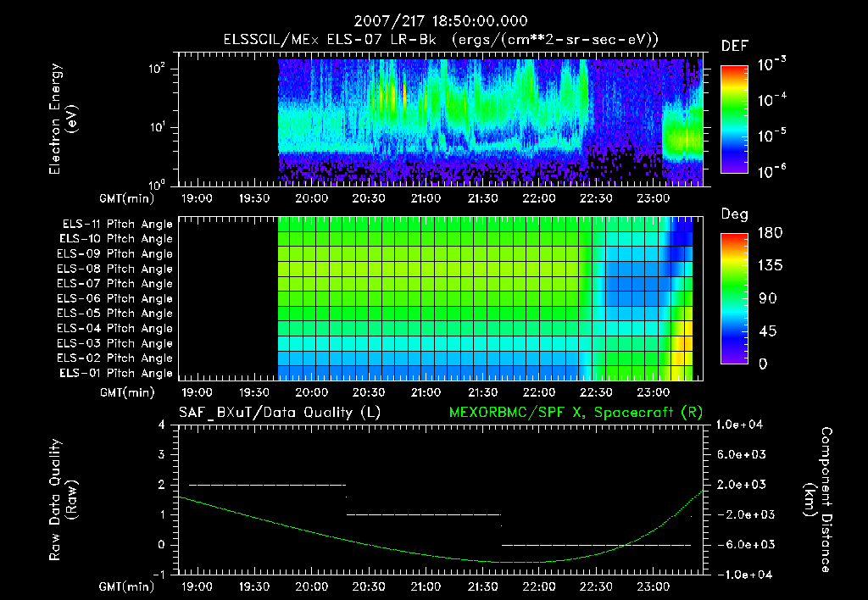Screen dimensions: 868x600
Task: Click the GMT(min) label under the spectrogram
Action: [127, 198]
